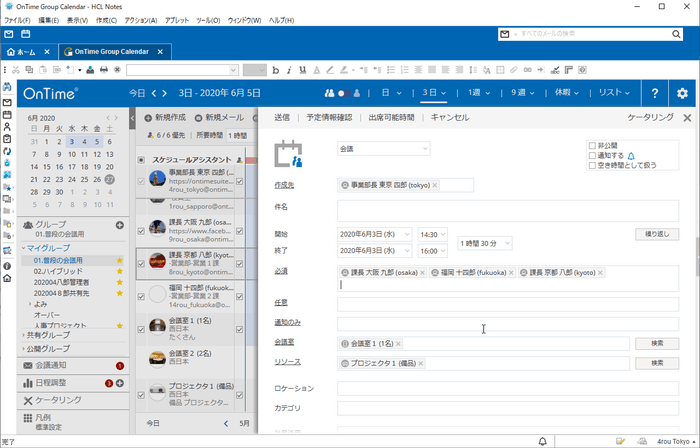The height and width of the screenshot is (448, 700).
Task: Click the help question mark icon
Action: coord(655,93)
